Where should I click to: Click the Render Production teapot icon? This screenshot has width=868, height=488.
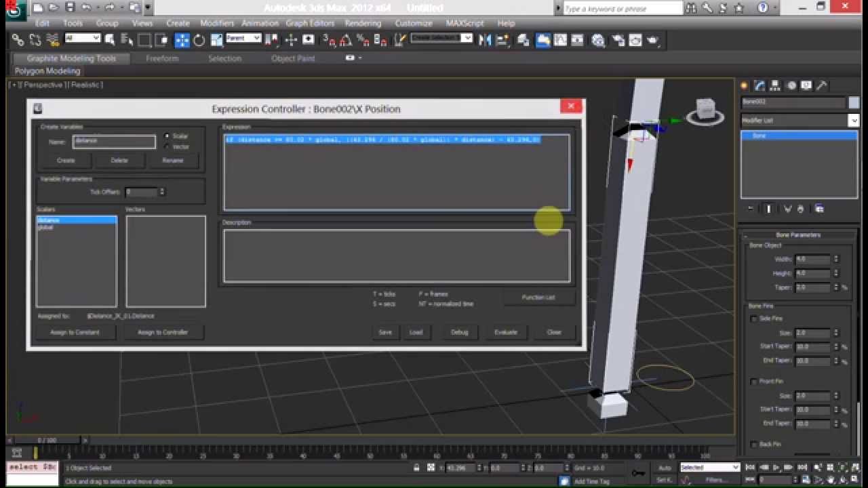pos(654,40)
